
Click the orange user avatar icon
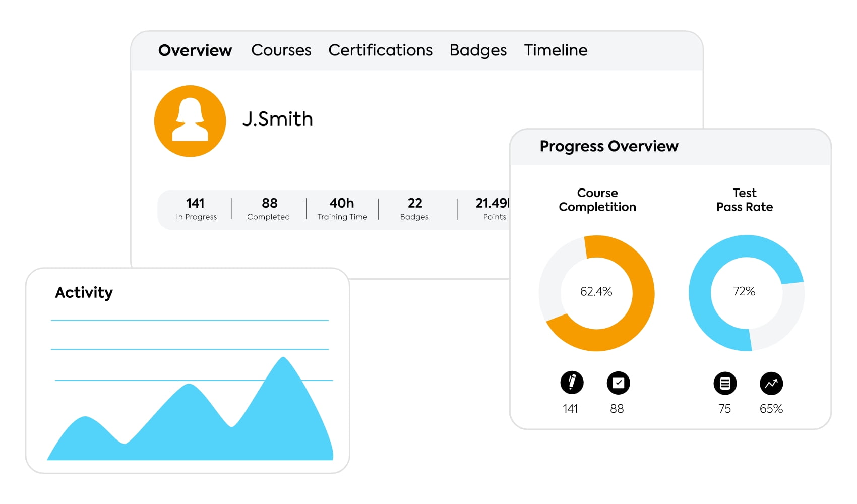190,121
